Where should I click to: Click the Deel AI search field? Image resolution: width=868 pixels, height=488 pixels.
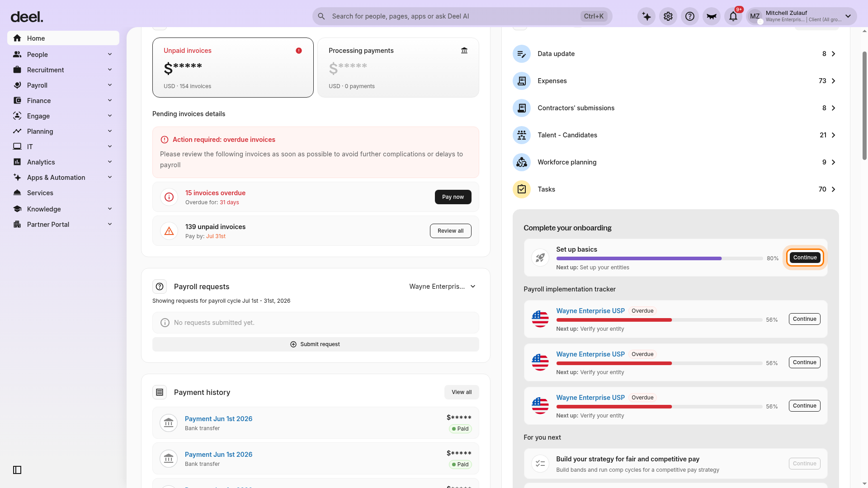tap(462, 16)
